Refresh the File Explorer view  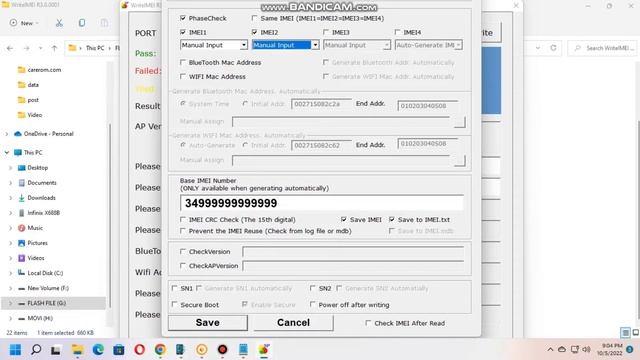(x=553, y=48)
